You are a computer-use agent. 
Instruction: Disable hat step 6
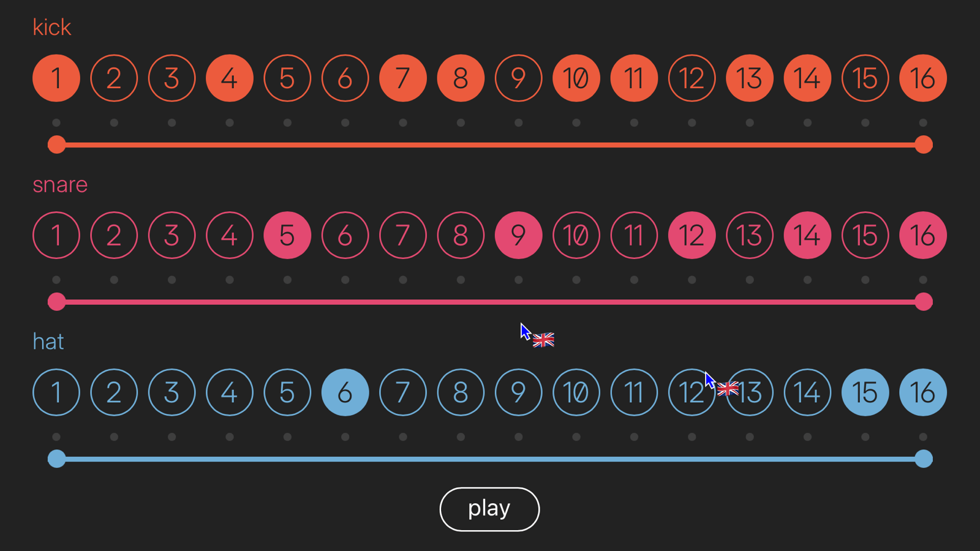345,392
